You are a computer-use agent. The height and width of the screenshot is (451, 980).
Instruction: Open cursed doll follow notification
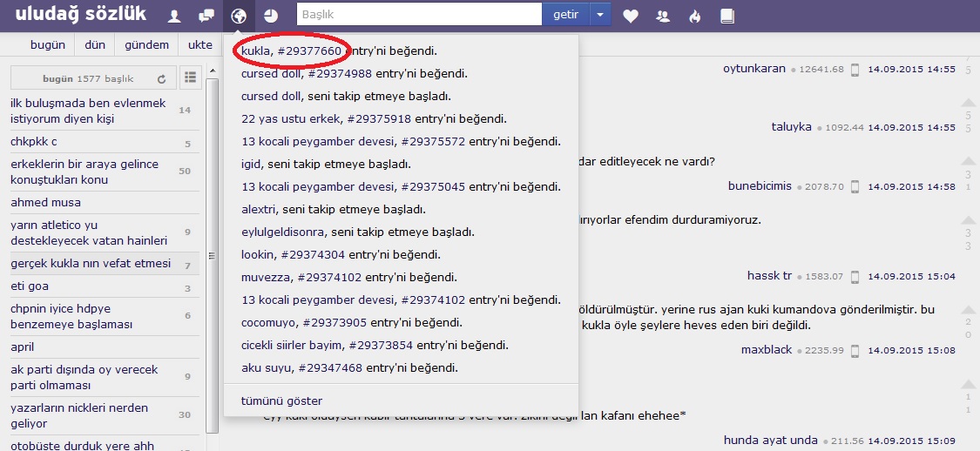point(346,96)
